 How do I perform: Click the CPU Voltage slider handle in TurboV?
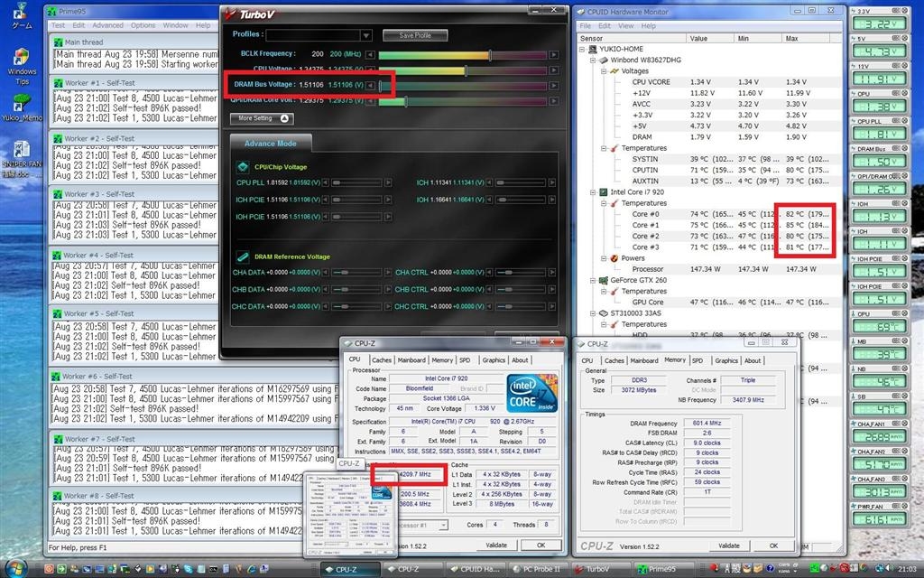tap(466, 70)
